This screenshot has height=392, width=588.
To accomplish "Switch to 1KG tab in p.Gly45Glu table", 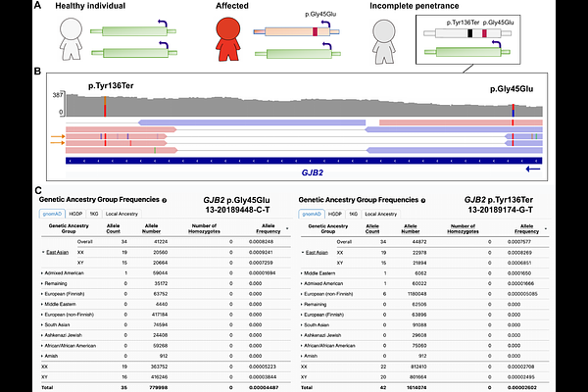I will 94,214.
